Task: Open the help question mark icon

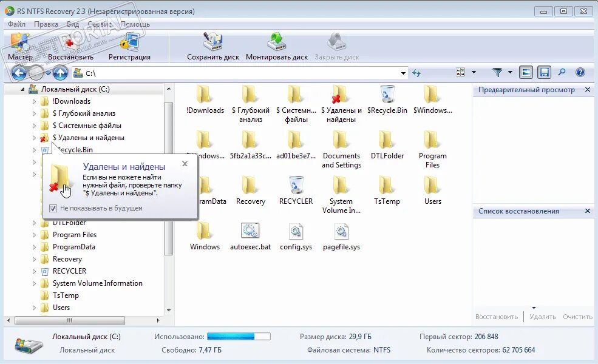Action: click(581, 72)
